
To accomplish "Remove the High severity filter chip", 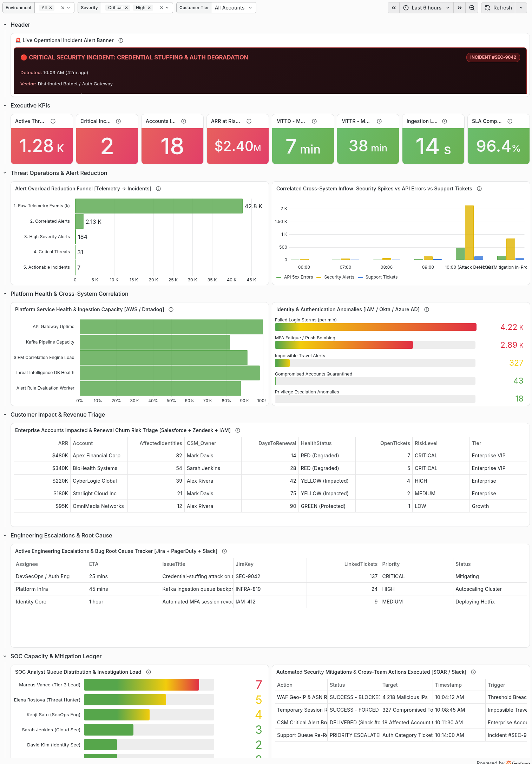I will coord(149,8).
